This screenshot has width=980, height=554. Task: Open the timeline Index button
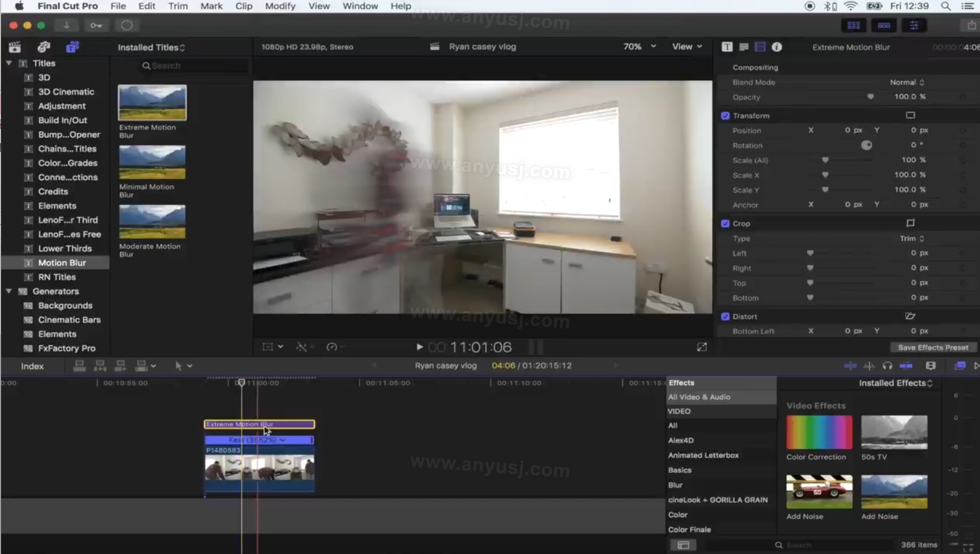32,366
